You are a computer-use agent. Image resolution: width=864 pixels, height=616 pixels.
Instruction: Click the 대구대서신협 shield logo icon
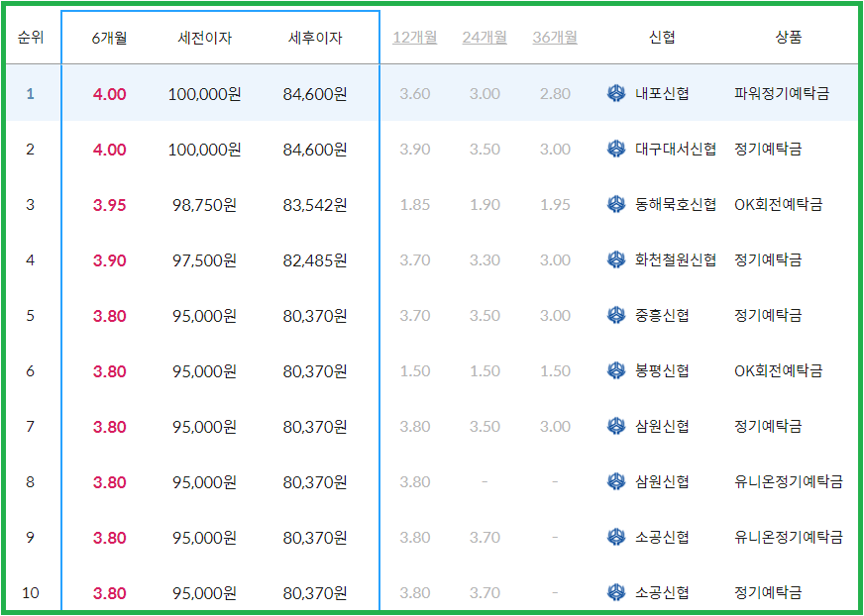[615, 150]
